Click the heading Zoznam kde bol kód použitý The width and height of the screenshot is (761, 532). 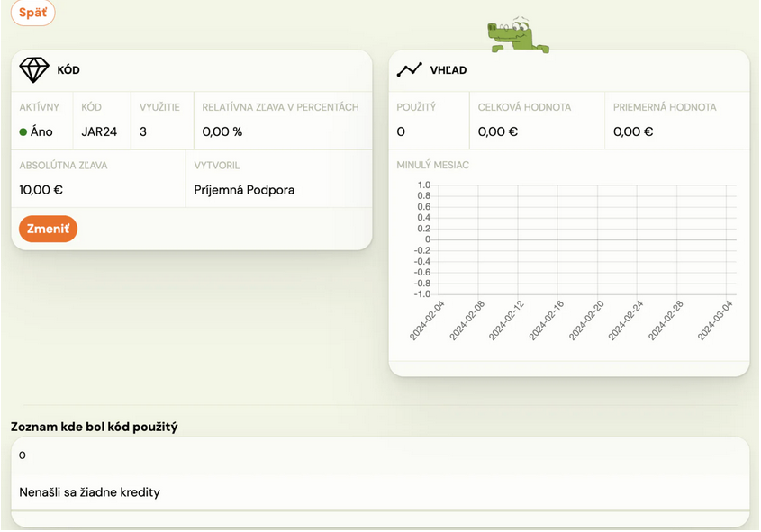pos(95,427)
